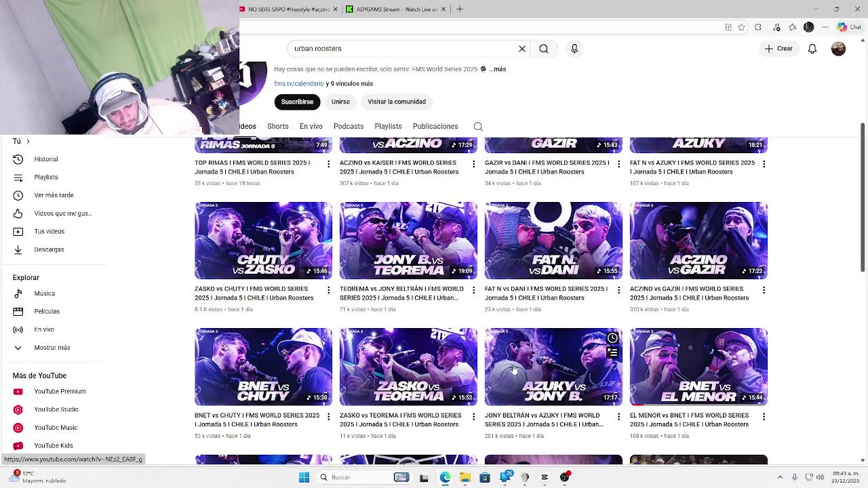
Task: Open options menu for ACZINO vs KAISER video
Action: click(474, 164)
